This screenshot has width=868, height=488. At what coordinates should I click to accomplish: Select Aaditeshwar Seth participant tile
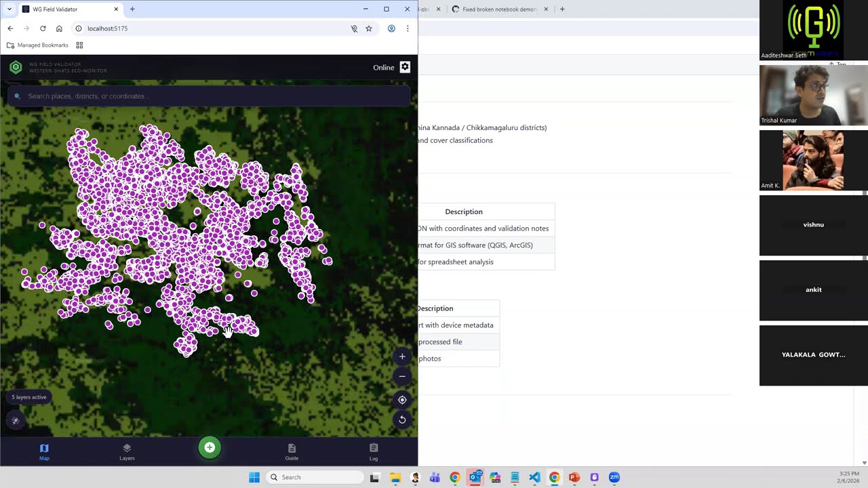(x=813, y=30)
